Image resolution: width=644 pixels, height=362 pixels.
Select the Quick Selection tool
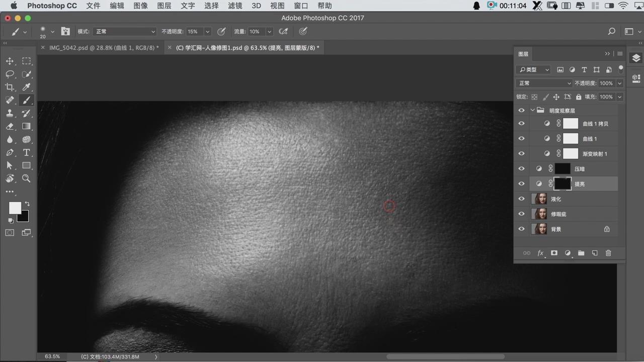(x=26, y=74)
